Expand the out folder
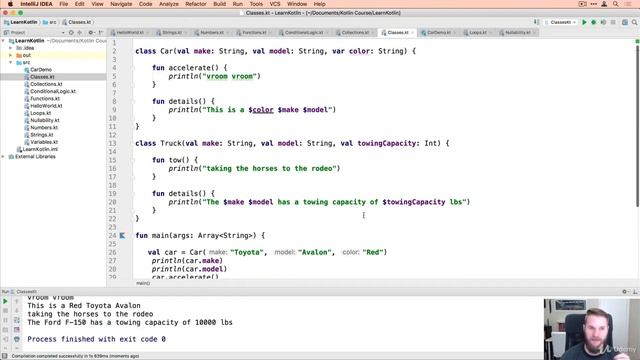 pos(11,55)
